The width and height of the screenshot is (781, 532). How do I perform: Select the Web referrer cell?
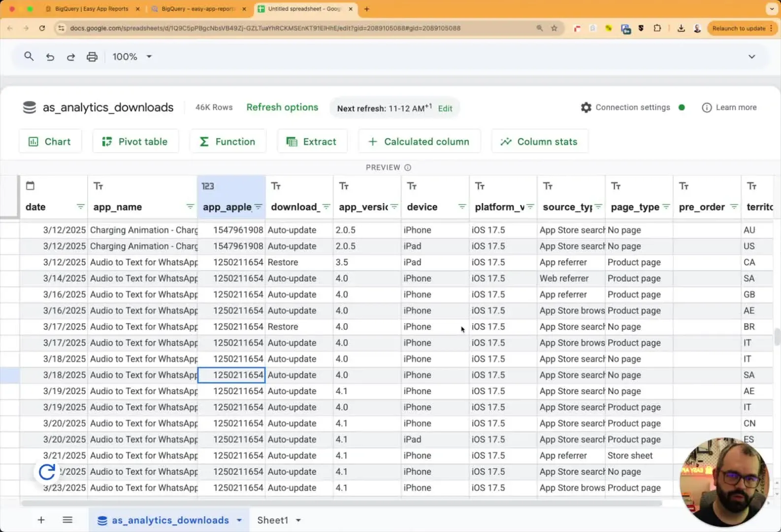click(x=571, y=278)
